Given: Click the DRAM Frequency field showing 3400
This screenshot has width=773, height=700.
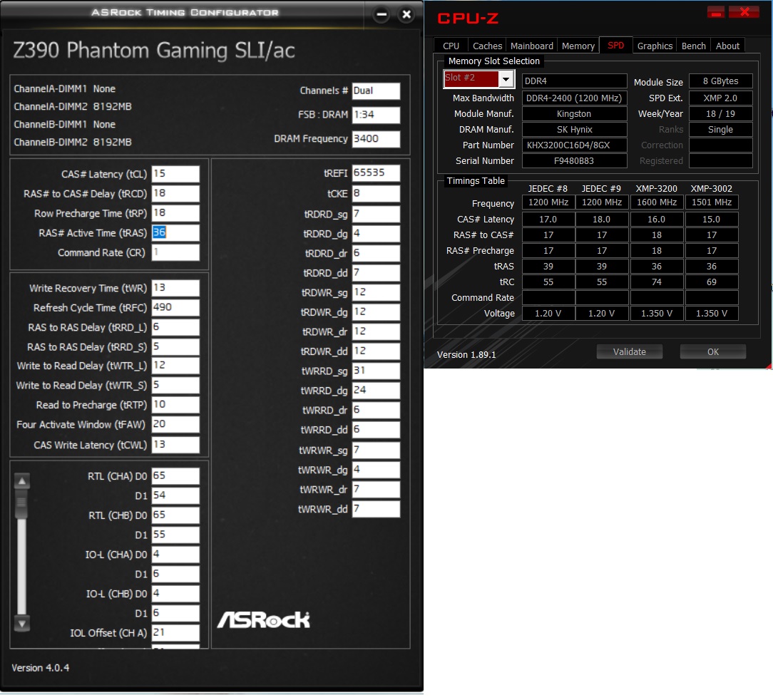Looking at the screenshot, I should [376, 139].
